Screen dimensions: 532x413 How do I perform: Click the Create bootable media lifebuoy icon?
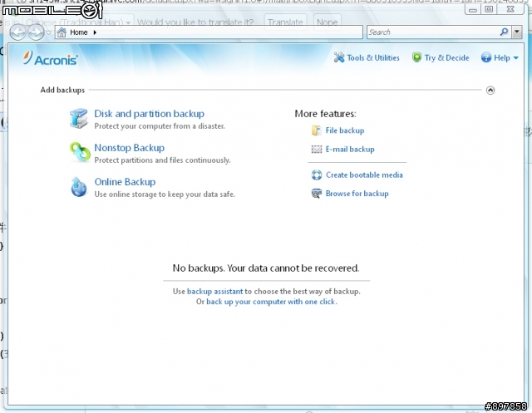tap(317, 175)
